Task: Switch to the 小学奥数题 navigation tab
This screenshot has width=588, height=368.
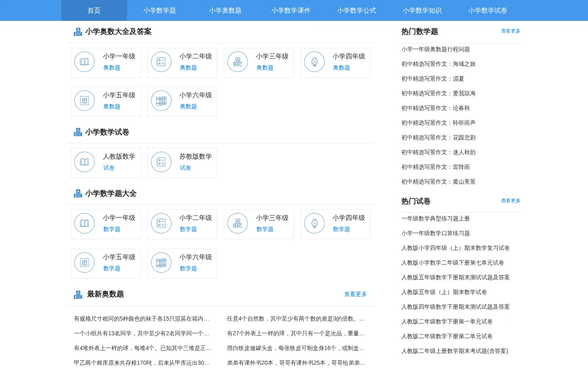Action: point(225,10)
